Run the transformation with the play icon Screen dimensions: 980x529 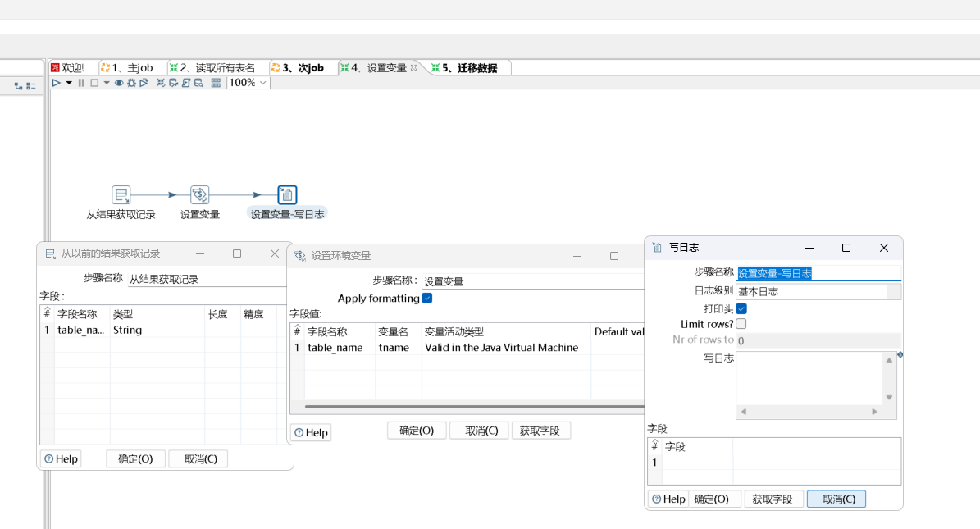(x=57, y=83)
